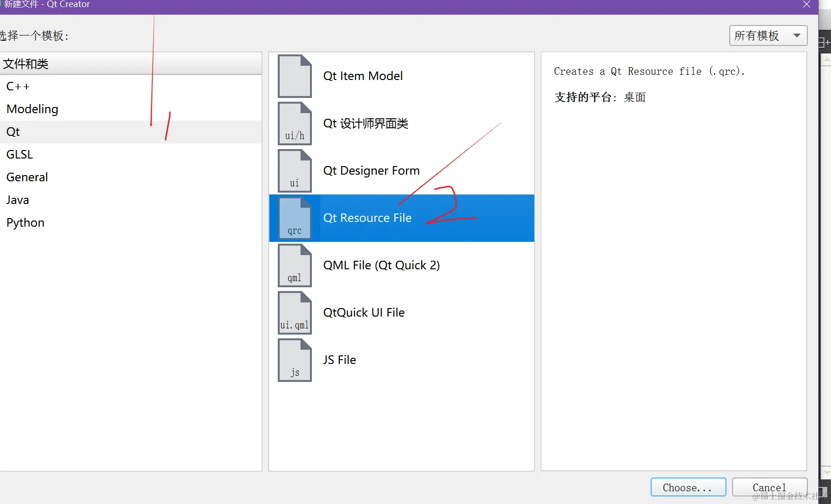Click the ui.qml QtQuick UI File icon
831x504 pixels.
(x=294, y=313)
